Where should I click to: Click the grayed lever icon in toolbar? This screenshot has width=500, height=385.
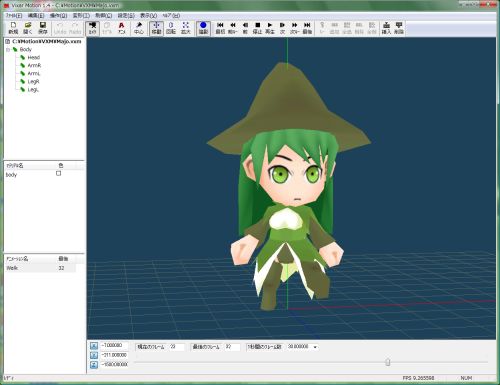pyautogui.click(x=322, y=28)
